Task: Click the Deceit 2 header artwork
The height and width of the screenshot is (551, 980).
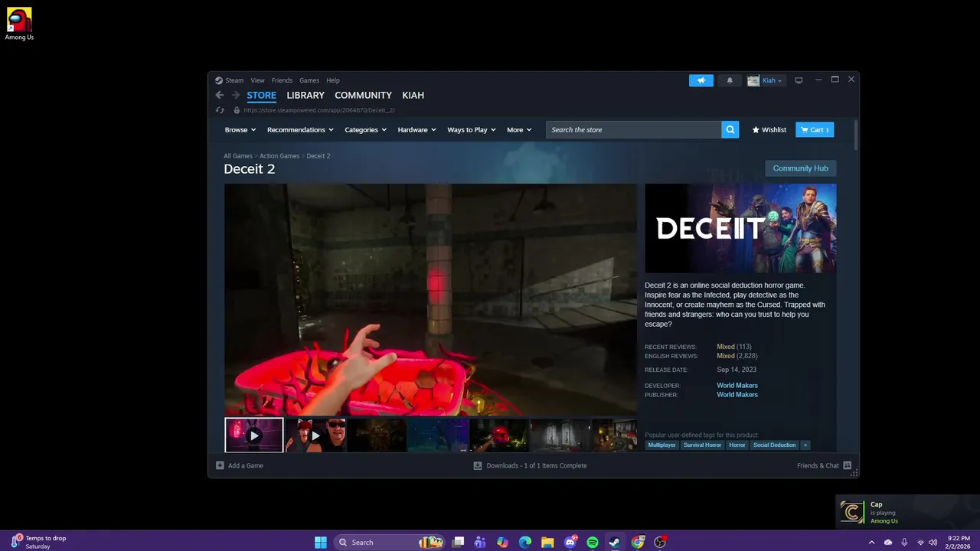Action: coord(740,228)
